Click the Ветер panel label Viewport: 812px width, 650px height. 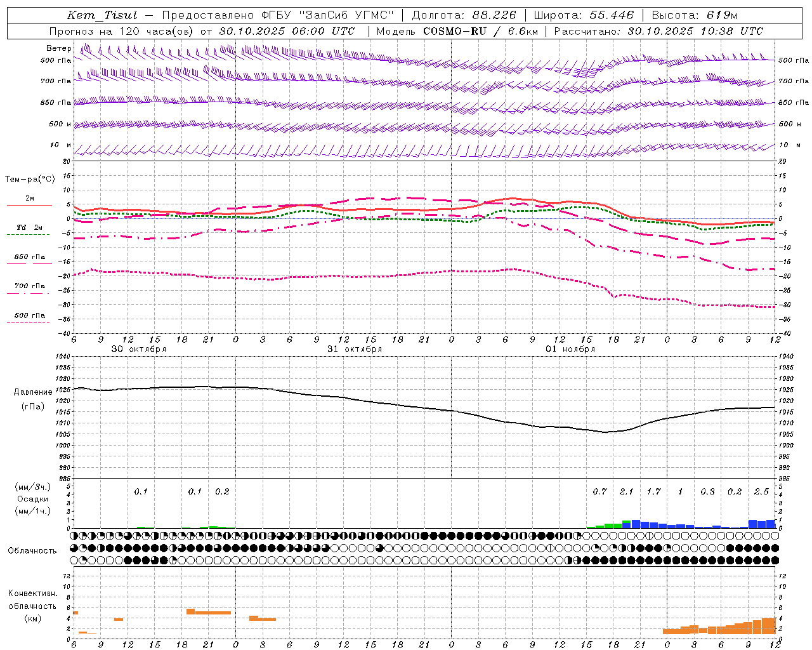58,48
